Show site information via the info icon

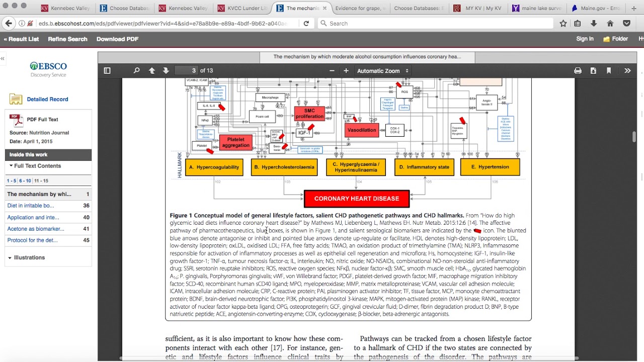click(x=22, y=23)
